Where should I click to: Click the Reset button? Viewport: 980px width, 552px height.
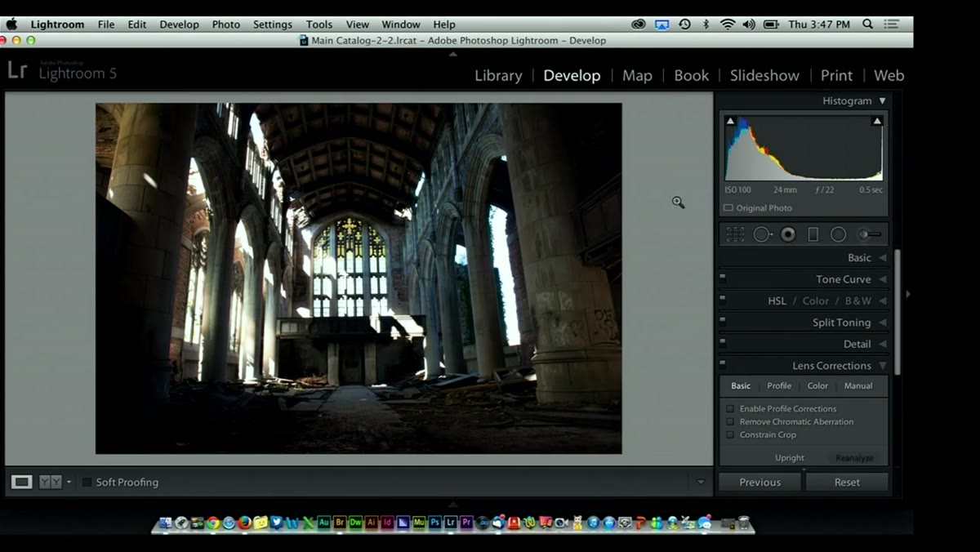point(847,482)
